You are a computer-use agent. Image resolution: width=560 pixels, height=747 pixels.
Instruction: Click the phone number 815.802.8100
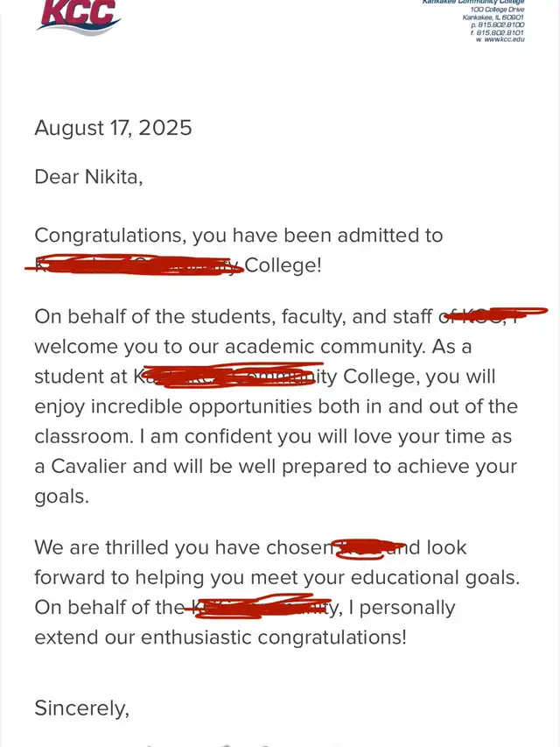tap(499, 25)
